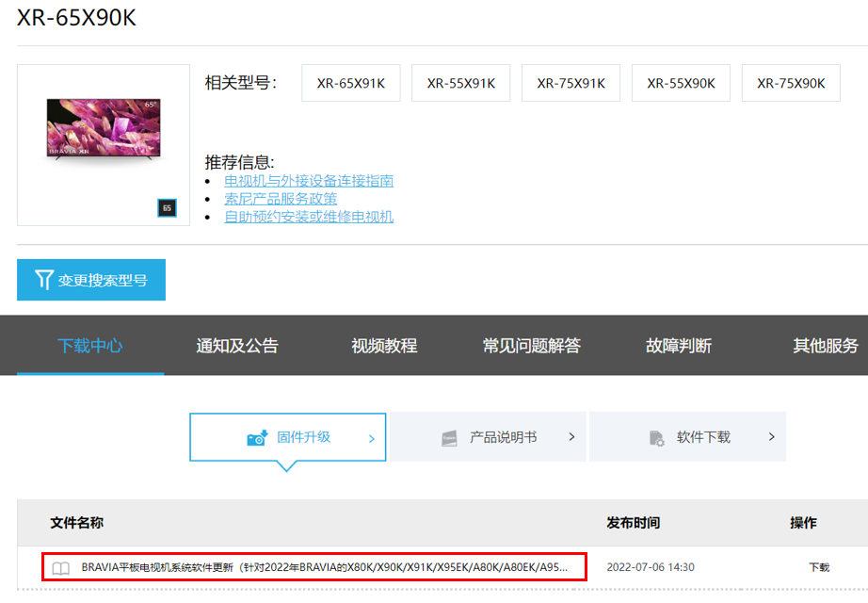Click the filter funnel icon in search button
The image size is (868, 603).
tap(43, 279)
